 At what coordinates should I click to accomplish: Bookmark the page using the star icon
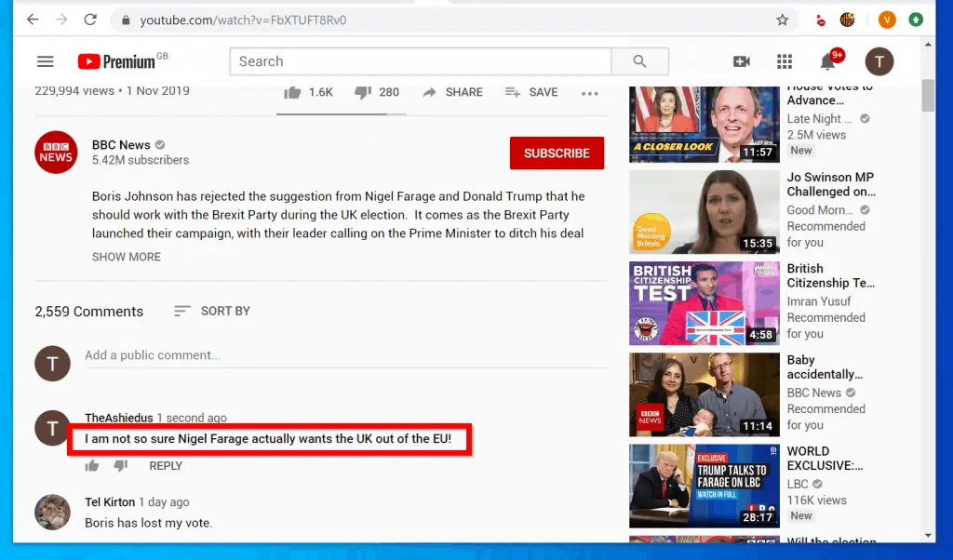(782, 19)
